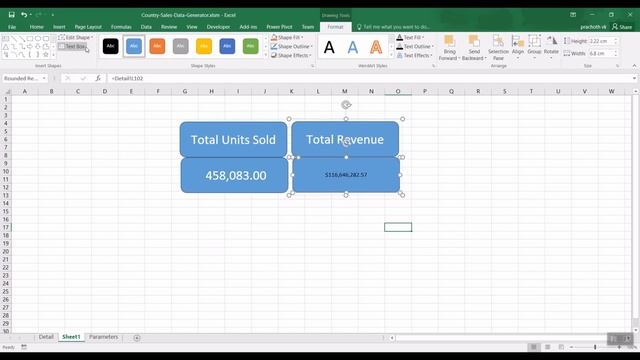Open Shape Outline options
Screen dimensions: 640x360
(x=291, y=46)
